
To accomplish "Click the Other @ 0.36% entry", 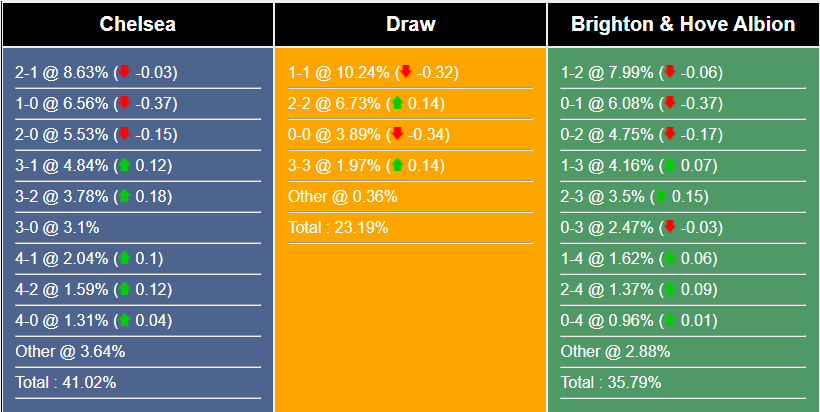I will [x=342, y=196].
